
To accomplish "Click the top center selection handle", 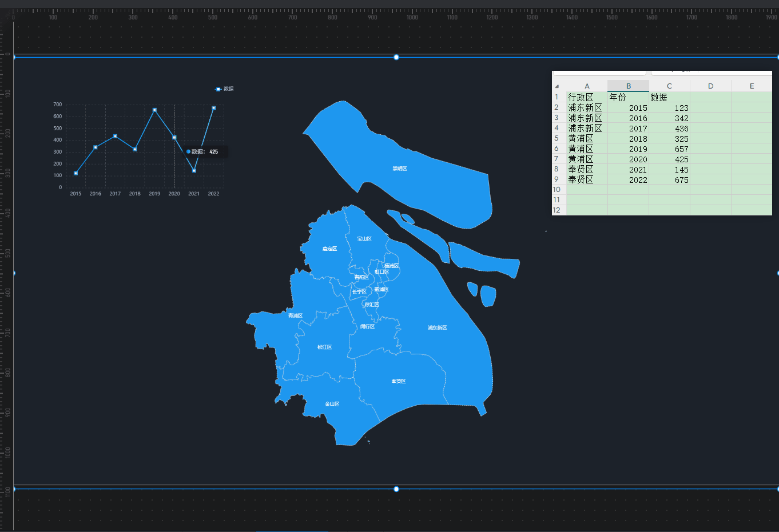I will [x=396, y=57].
